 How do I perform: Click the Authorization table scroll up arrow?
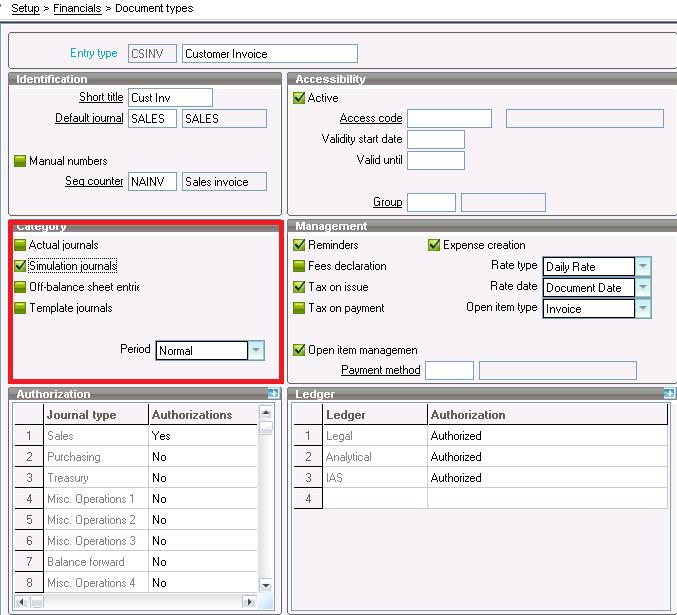pos(266,413)
